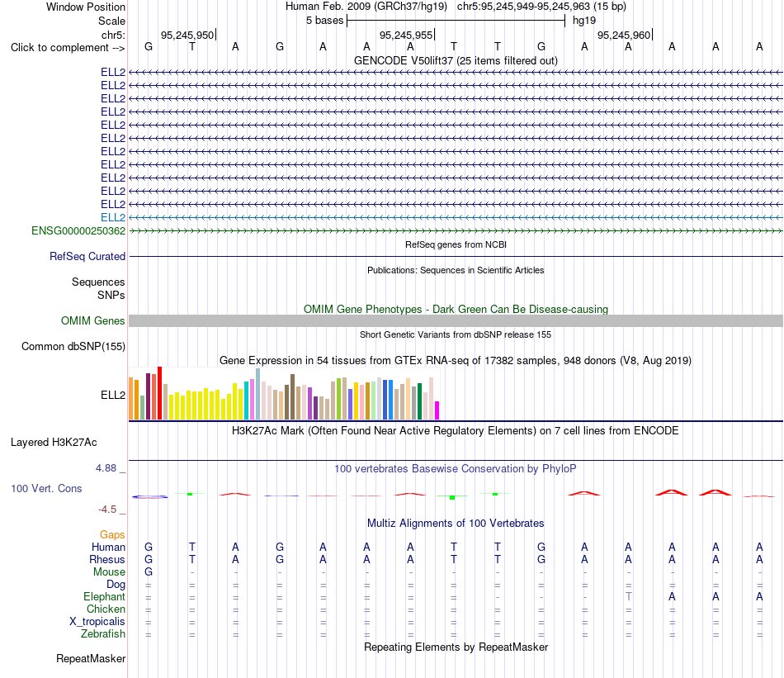Click the 100 Vert. Cons label

point(46,488)
